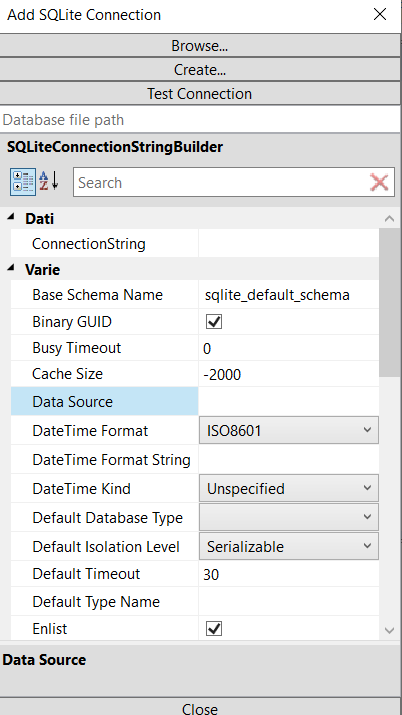Viewport: 402px width, 715px height.
Task: Edit the Default Timeout value 30
Action: [289, 574]
